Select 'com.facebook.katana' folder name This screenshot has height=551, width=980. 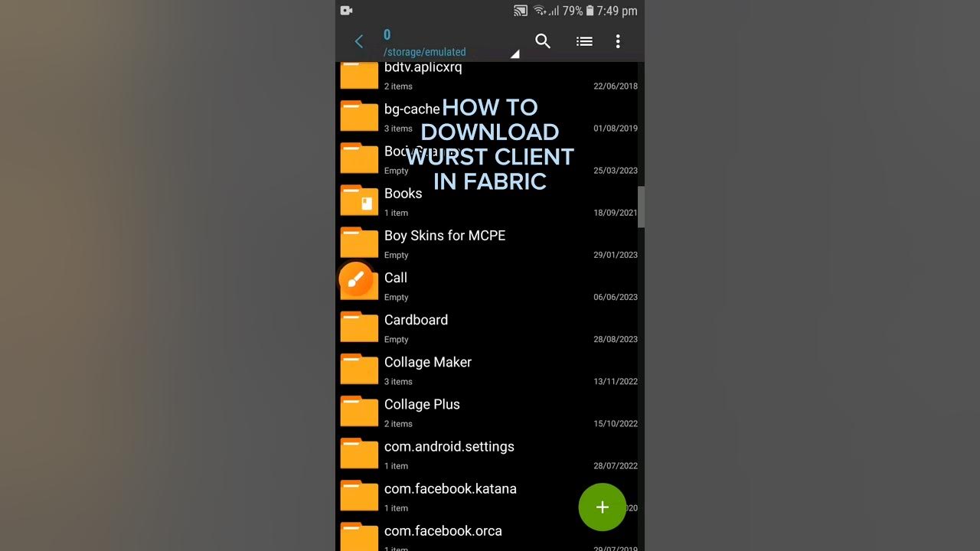[450, 488]
